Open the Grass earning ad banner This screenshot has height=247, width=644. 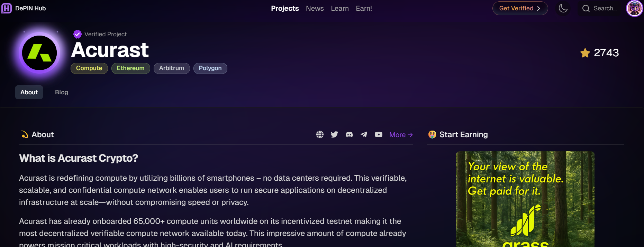(x=525, y=199)
